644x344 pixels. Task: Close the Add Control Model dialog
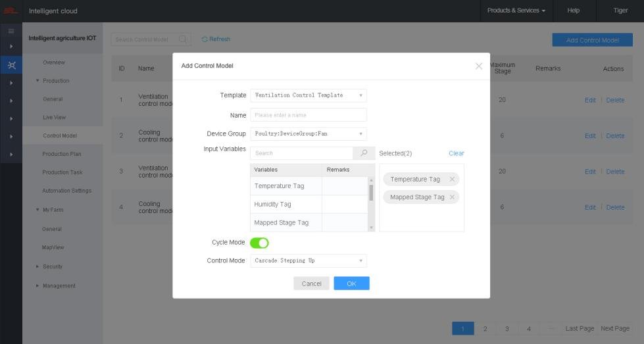click(478, 66)
